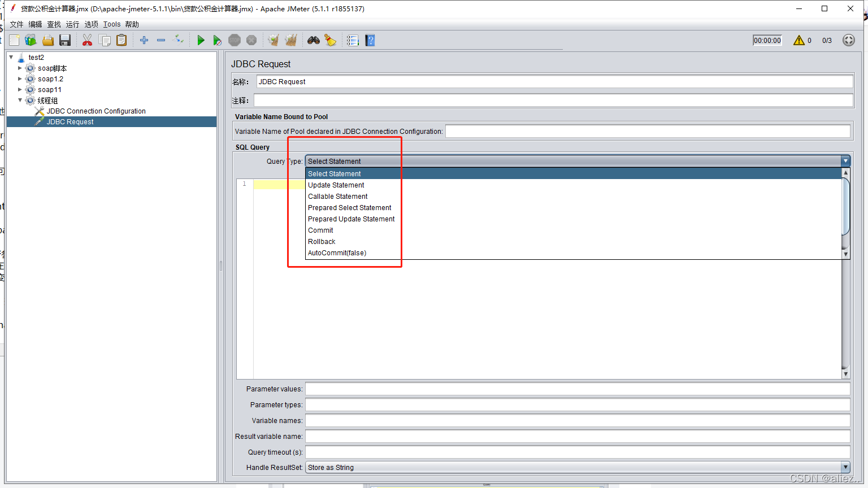Click the warning triangle log icon
The width and height of the screenshot is (868, 488).
798,40
